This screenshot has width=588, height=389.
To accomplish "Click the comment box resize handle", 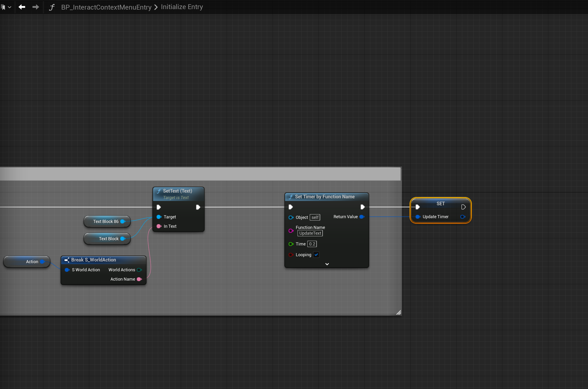I will pyautogui.click(x=398, y=313).
